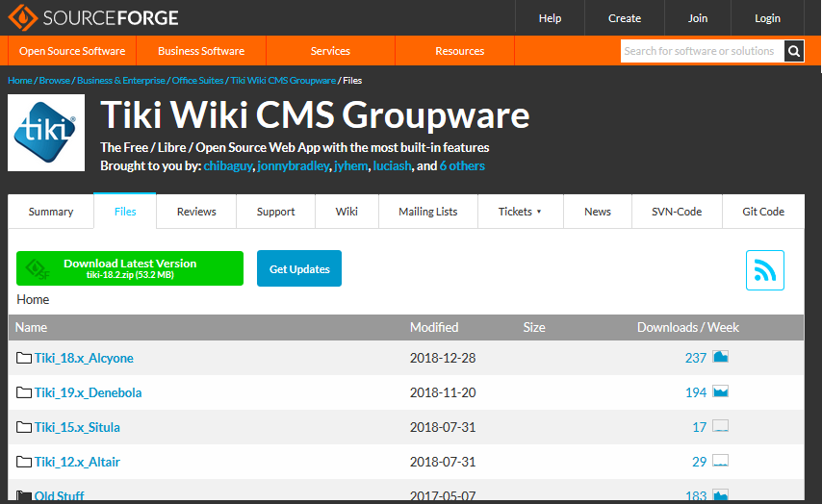Image resolution: width=822 pixels, height=504 pixels.
Task: Click the Download Latest Version button
Action: [x=130, y=268]
